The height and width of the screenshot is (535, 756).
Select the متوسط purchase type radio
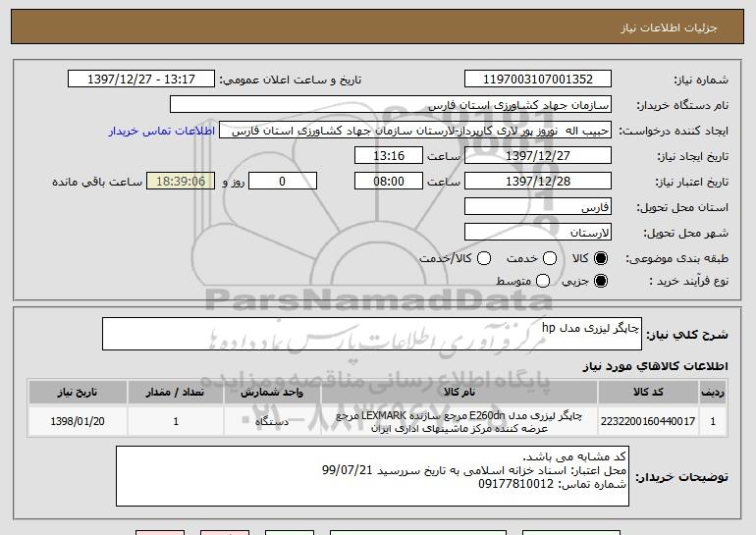[543, 281]
